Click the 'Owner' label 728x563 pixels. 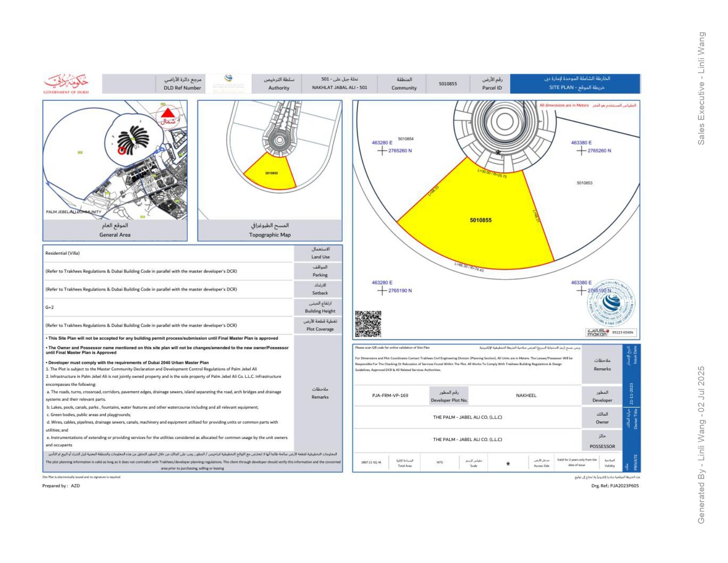(602, 422)
